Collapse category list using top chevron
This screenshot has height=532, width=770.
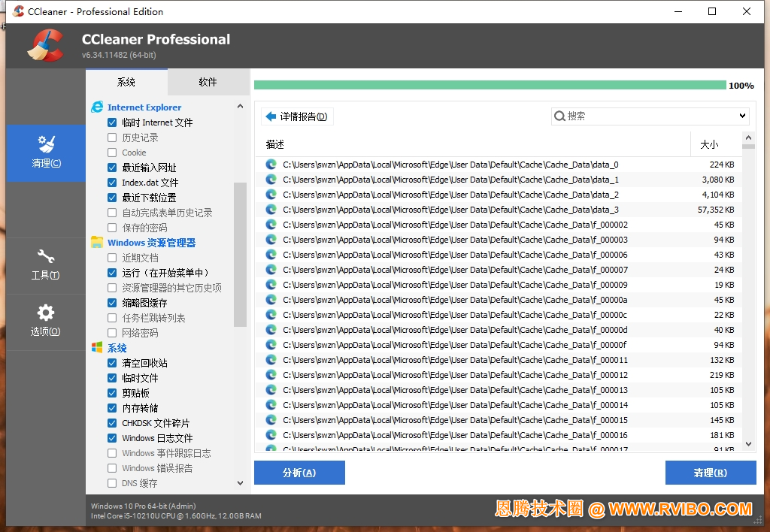tap(240, 106)
